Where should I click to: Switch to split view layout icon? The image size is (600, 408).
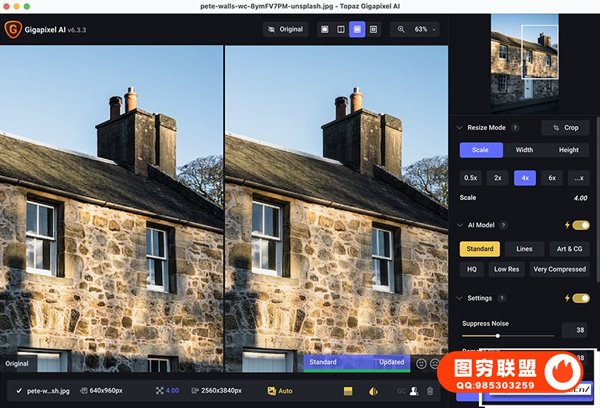tap(341, 30)
